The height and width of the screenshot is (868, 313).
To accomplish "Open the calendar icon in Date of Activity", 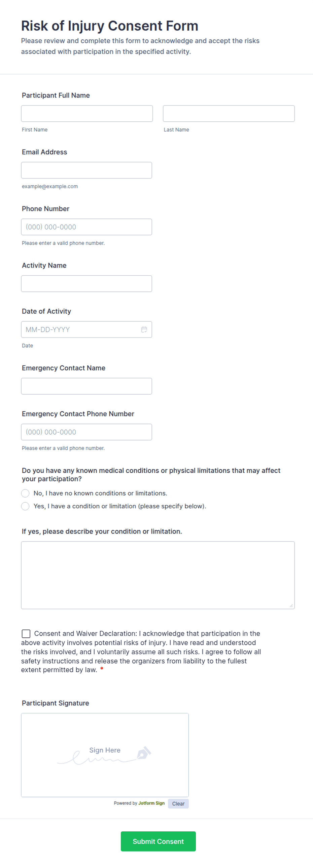I will point(144,329).
